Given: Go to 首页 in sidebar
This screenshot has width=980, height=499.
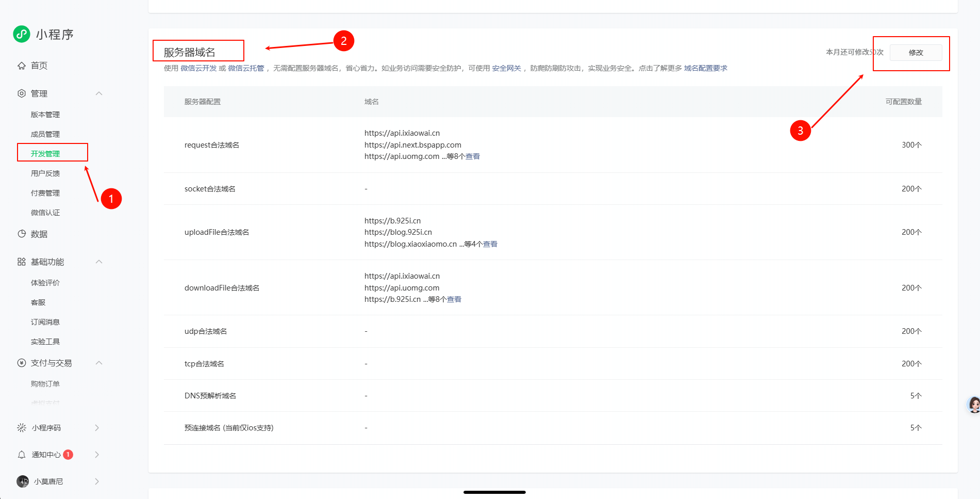Looking at the screenshot, I should click(x=39, y=66).
